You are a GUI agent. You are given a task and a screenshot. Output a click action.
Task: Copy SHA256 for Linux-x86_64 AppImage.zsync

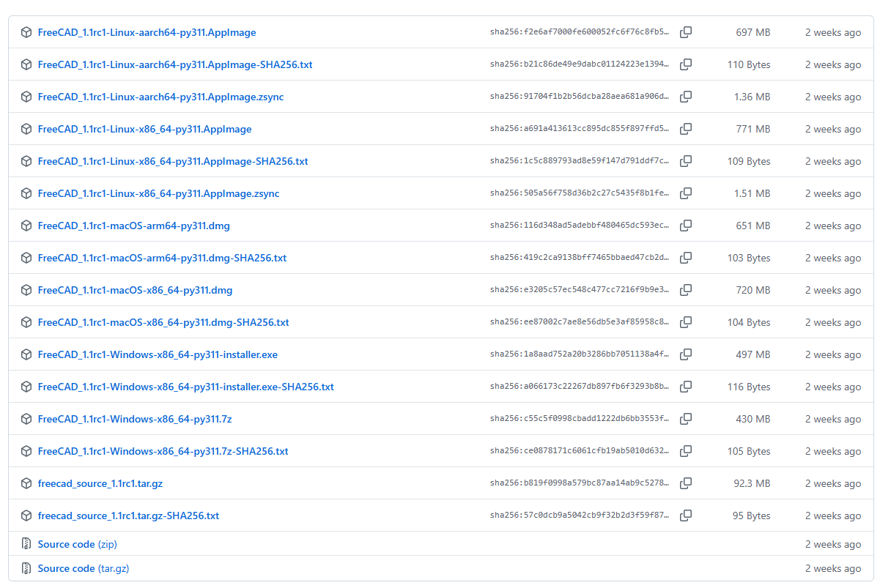pos(686,193)
